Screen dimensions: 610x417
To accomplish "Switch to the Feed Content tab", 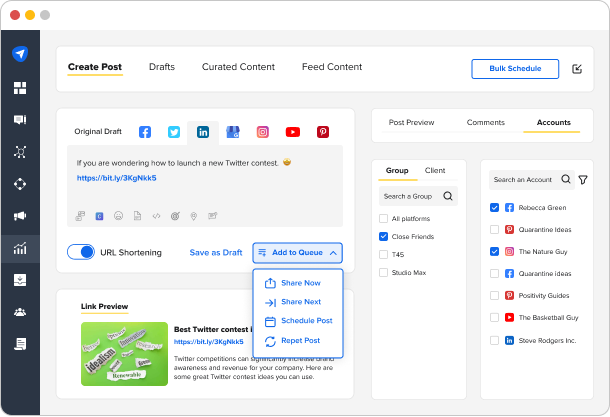I will 332,67.
